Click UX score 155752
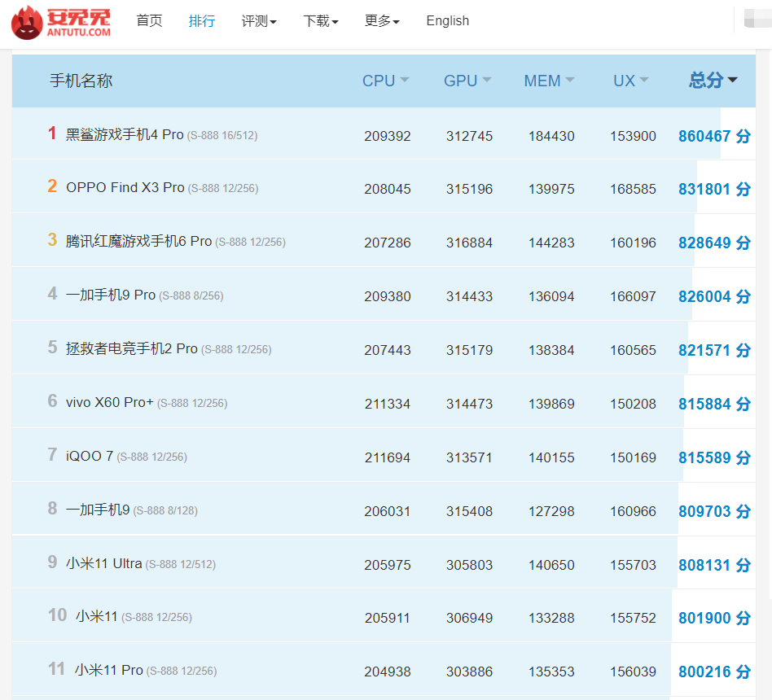772x700 pixels. click(634, 618)
